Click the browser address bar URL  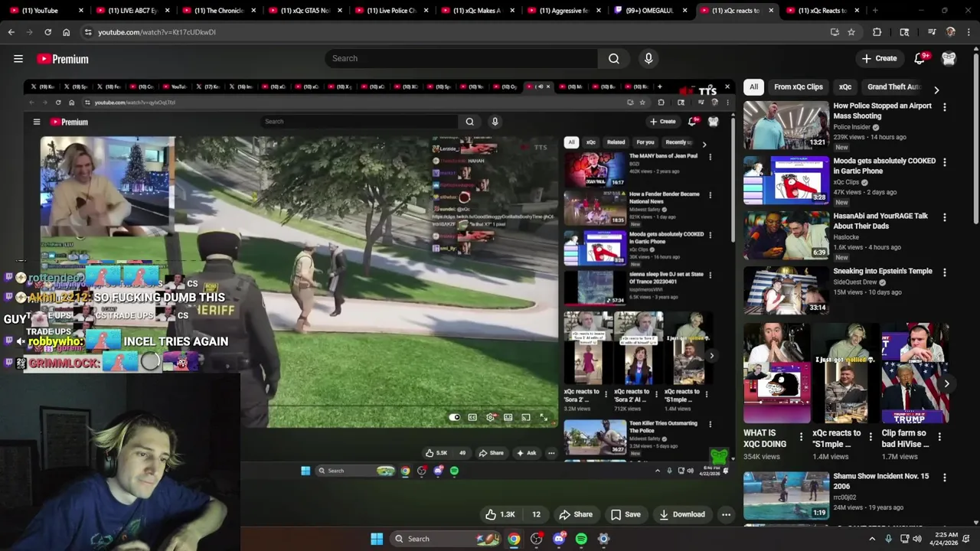click(157, 32)
